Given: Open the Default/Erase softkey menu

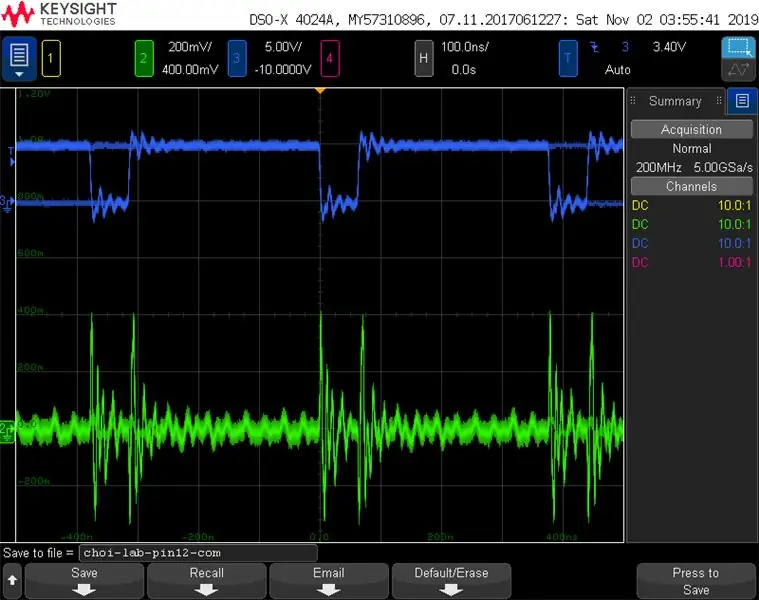Looking at the screenshot, I should pyautogui.click(x=451, y=581).
